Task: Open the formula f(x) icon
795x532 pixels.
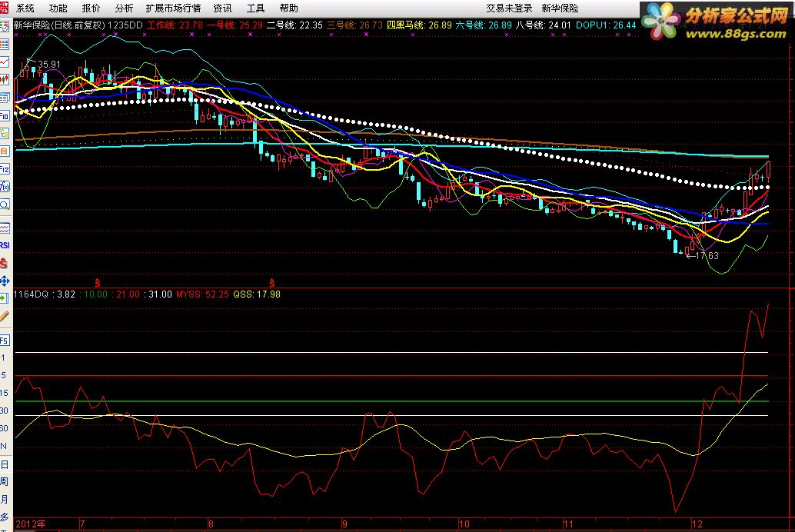Action: pyautogui.click(x=5, y=187)
